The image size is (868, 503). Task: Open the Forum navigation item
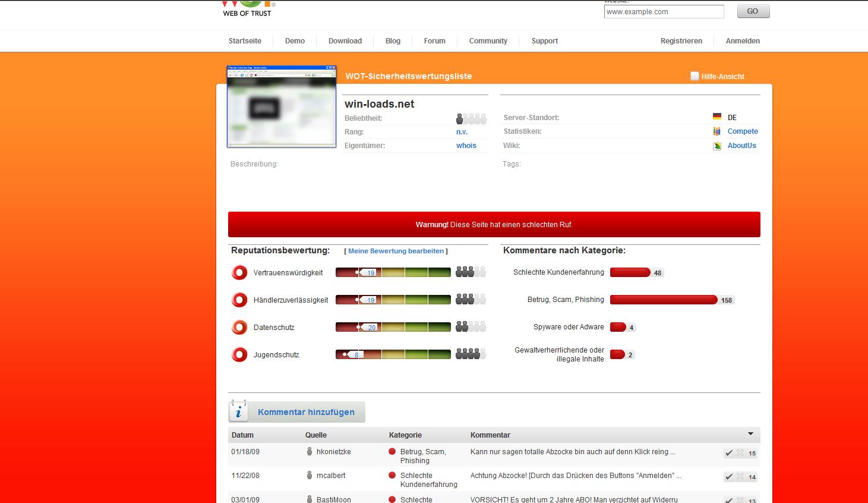[x=434, y=41]
